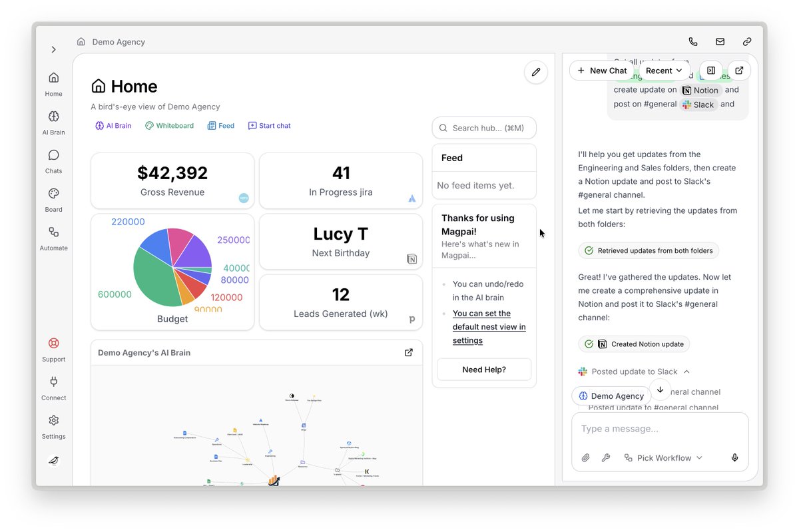This screenshot has height=532, width=799.
Task: Click the central node in AI Brain graph
Action: tap(273, 480)
